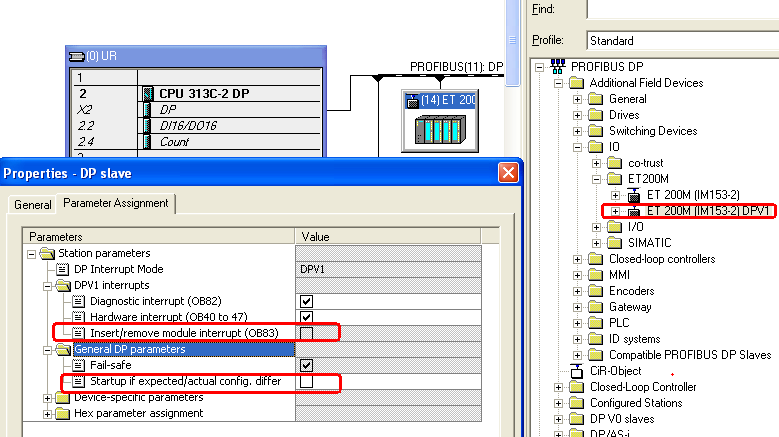The image size is (779, 437).
Task: Expand the ET 200M (IM153-2) DPV1 node
Action: coord(615,211)
